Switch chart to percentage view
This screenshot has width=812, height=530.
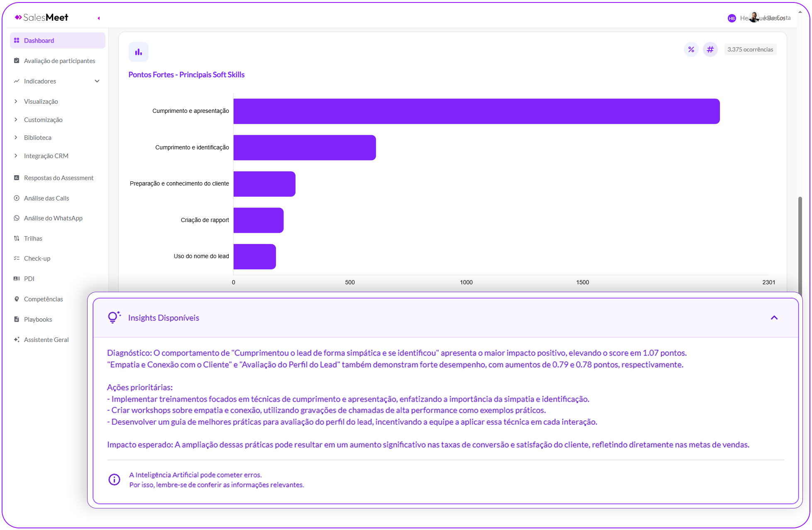[x=691, y=49]
